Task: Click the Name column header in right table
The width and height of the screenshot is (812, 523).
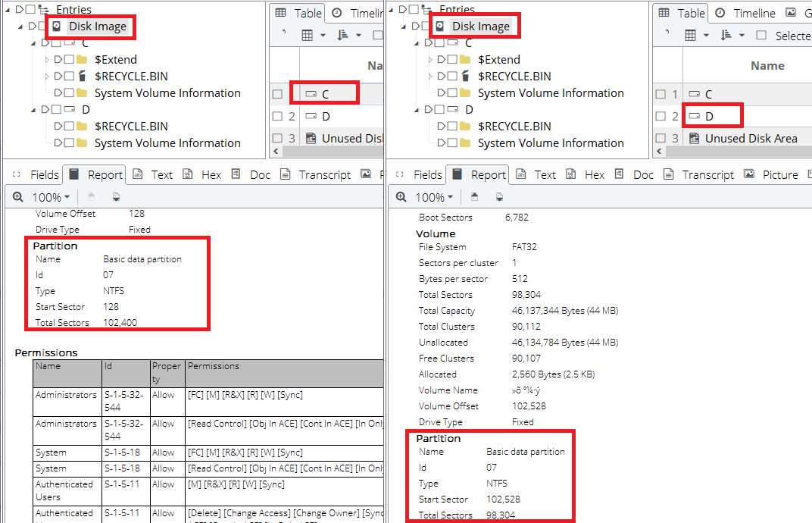Action: point(767,66)
